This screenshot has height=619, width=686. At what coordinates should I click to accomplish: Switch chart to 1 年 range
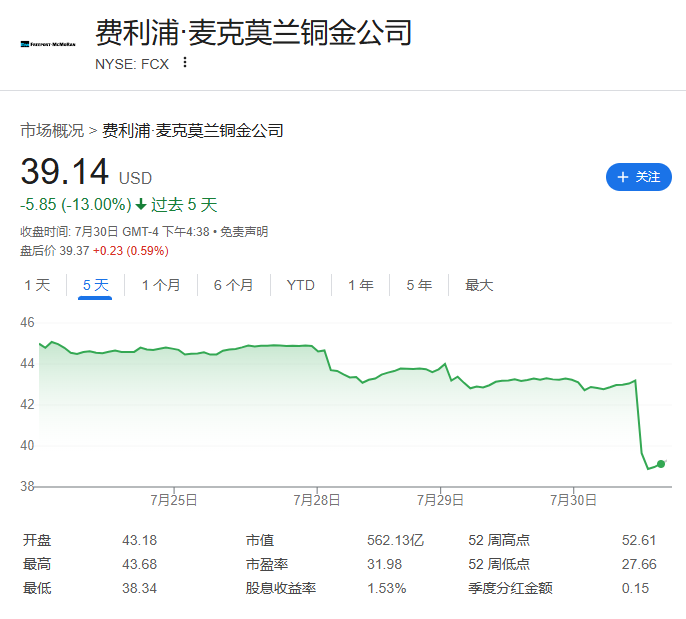click(x=360, y=285)
